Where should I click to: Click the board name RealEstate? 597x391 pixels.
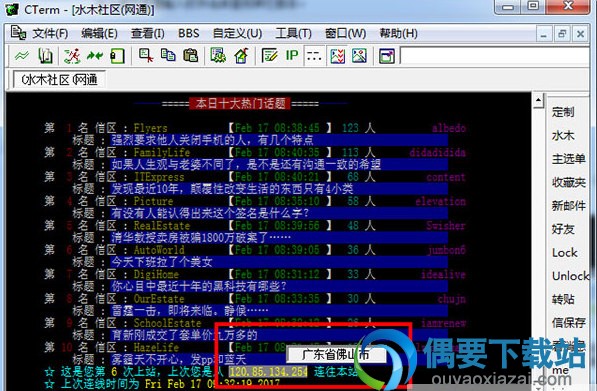(161, 225)
